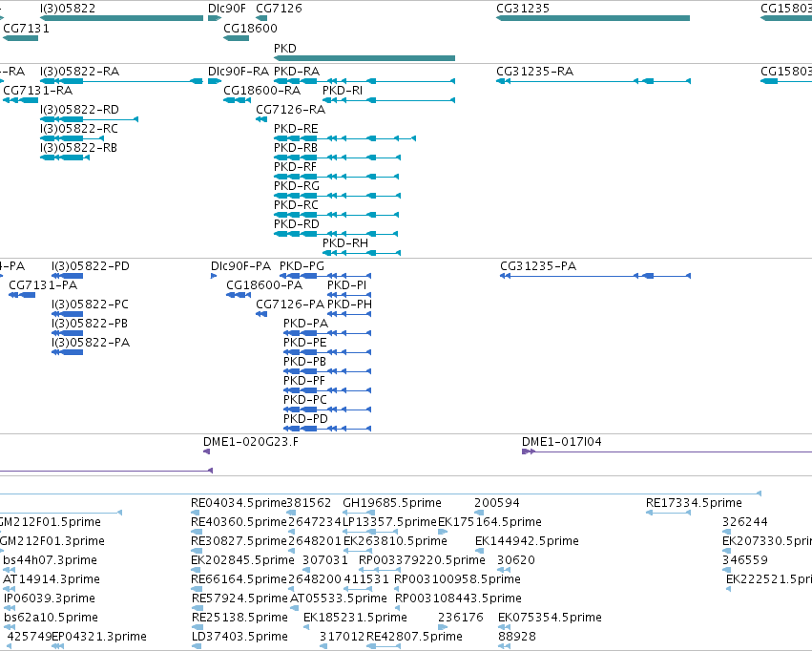Click the Dlc90F gene label
The width and height of the screenshot is (812, 651).
(227, 9)
